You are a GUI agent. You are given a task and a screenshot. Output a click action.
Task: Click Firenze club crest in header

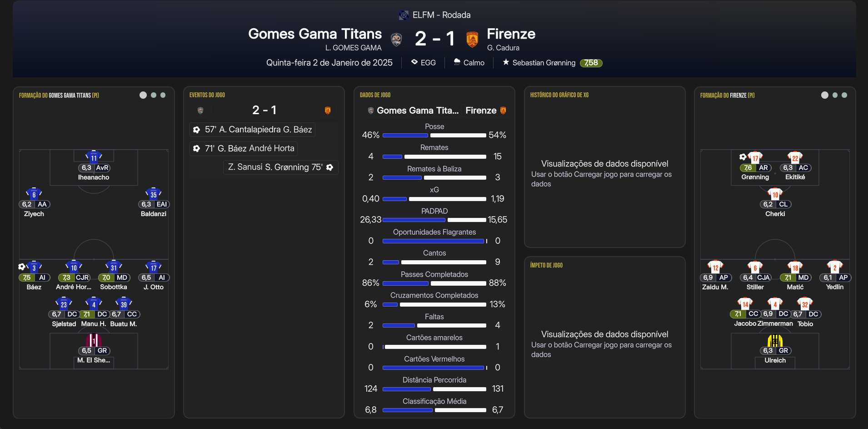472,40
